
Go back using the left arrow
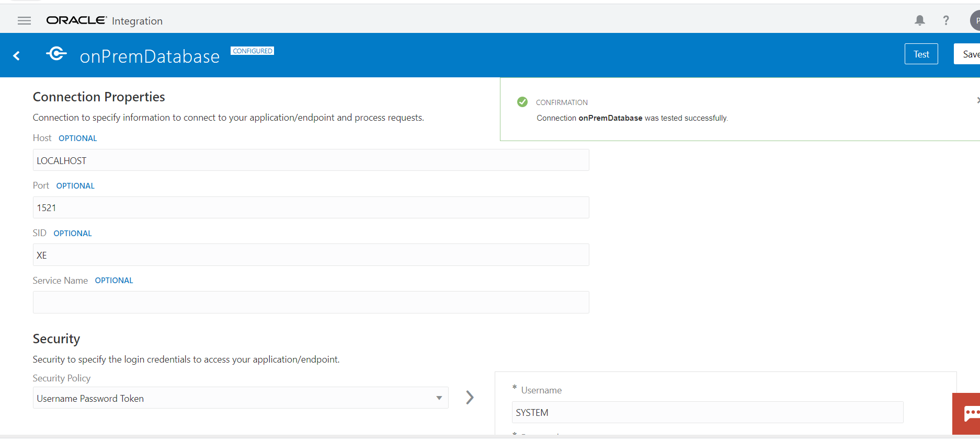(x=17, y=55)
